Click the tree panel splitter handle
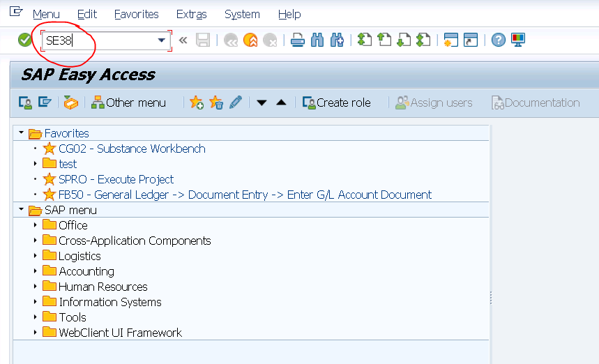The width and height of the screenshot is (599, 364). pos(491,298)
